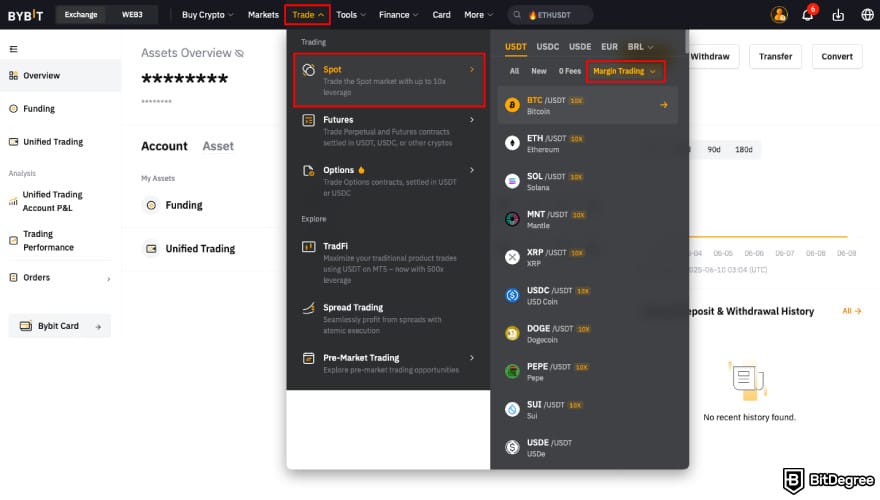Expand the BRL currency dropdown
This screenshot has width=880, height=500.
coord(640,47)
